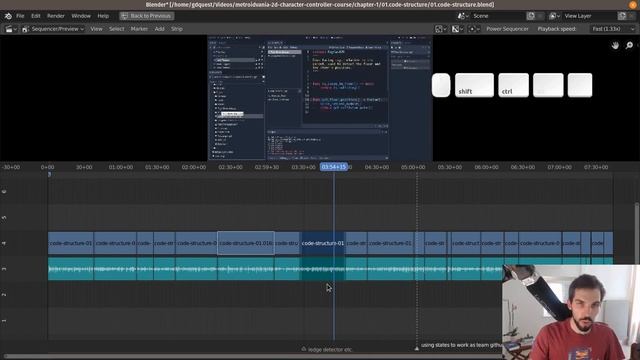Click the Scene name field

coord(498,16)
